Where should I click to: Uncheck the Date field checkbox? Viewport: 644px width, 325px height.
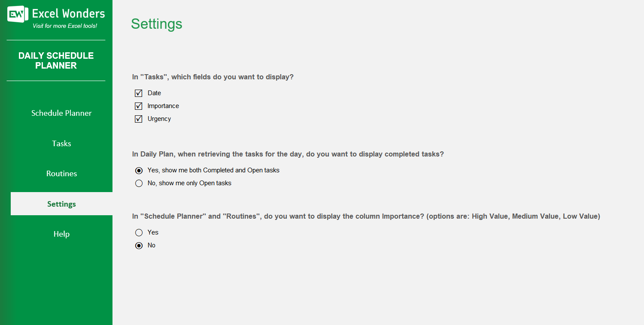[x=139, y=93]
